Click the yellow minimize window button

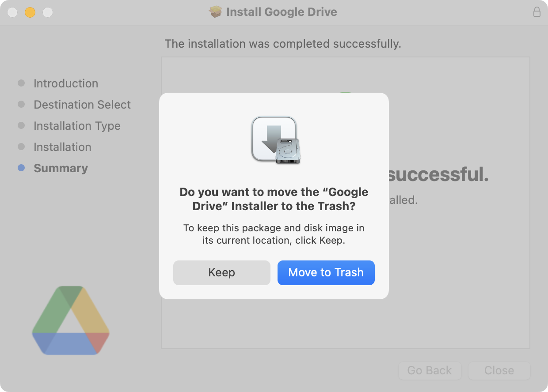click(30, 12)
